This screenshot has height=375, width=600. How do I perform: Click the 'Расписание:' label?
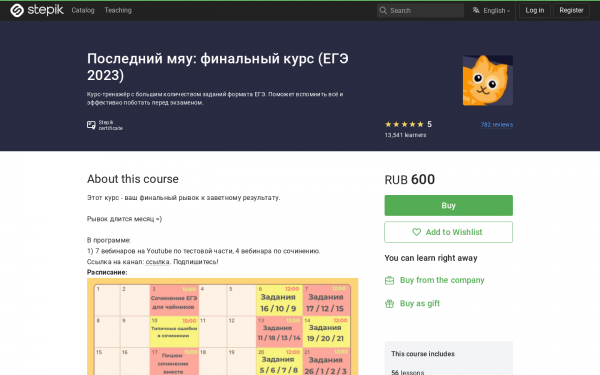(x=107, y=272)
